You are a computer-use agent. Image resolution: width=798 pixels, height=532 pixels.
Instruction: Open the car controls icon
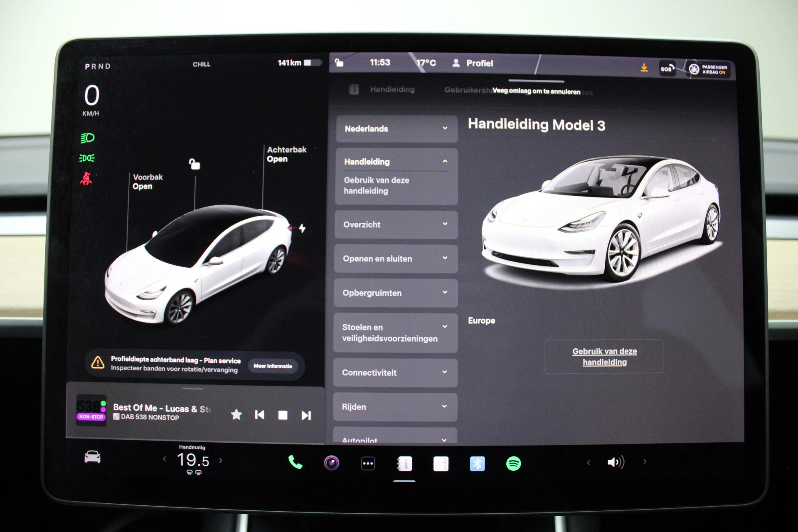[92, 457]
